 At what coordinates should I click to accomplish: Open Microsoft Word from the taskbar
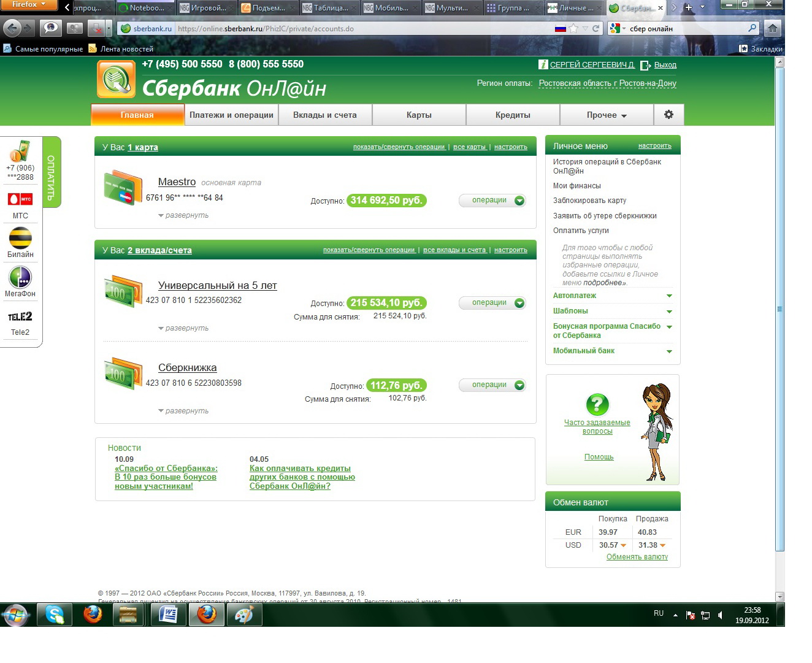169,615
